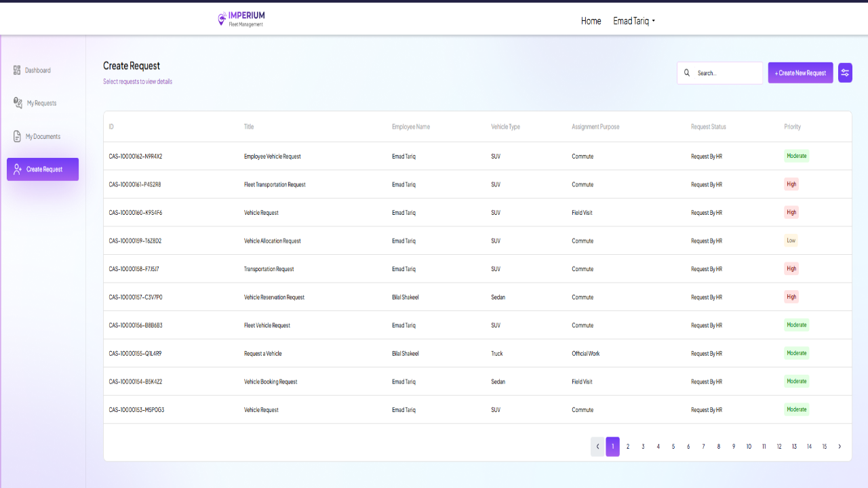The height and width of the screenshot is (488, 868).
Task: Select current page 1 button
Action: (x=612, y=447)
